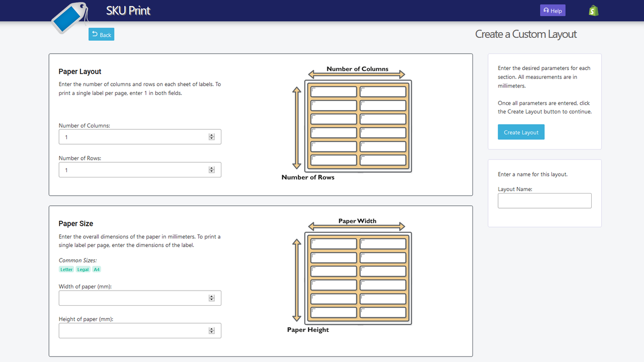644x362 pixels.
Task: Select the A4 common size
Action: [96, 269]
